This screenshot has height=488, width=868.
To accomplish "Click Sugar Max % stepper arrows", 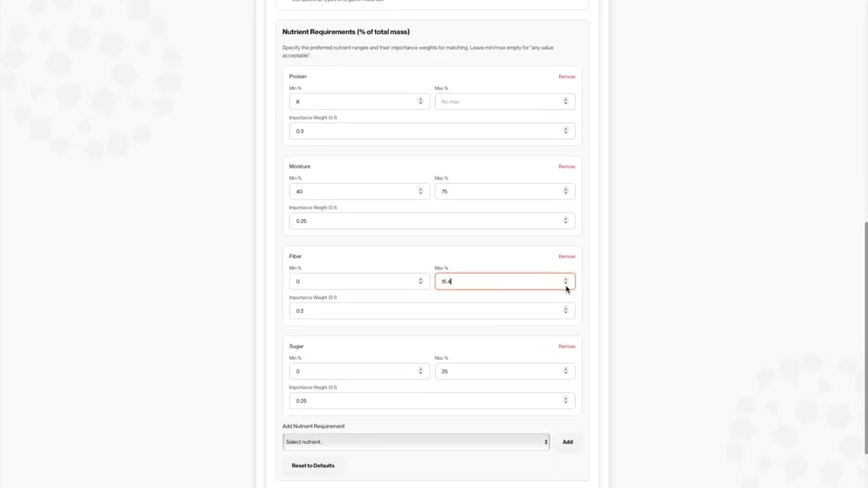I will coord(566,371).
